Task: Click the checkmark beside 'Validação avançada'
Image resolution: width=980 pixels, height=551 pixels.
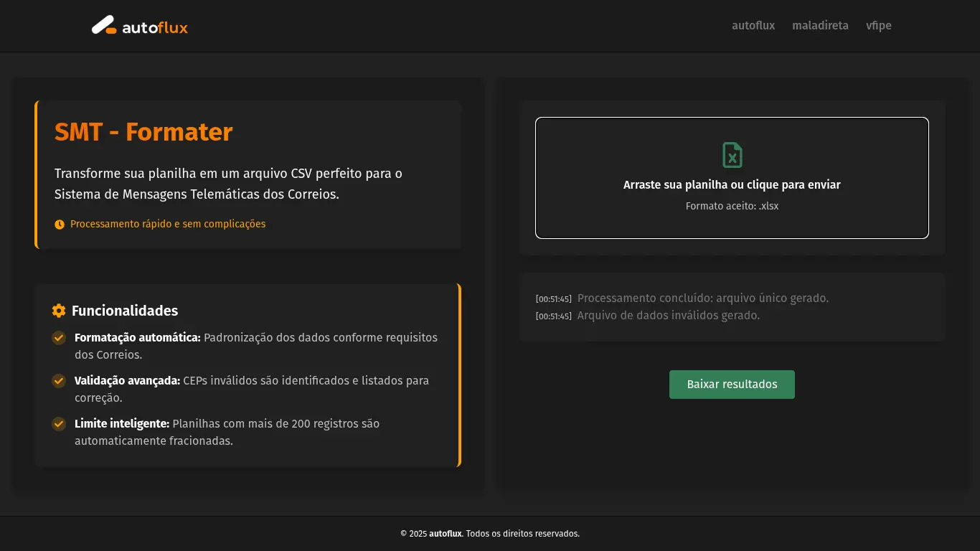Action: [x=59, y=381]
